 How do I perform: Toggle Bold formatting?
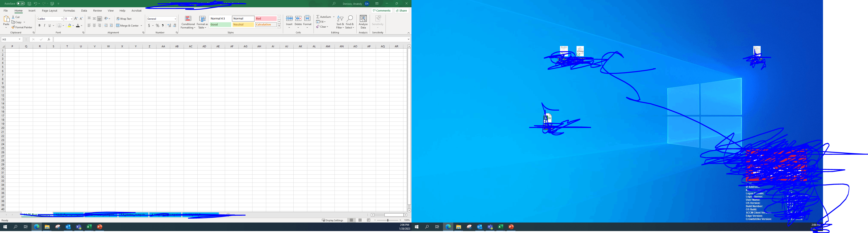[x=39, y=25]
